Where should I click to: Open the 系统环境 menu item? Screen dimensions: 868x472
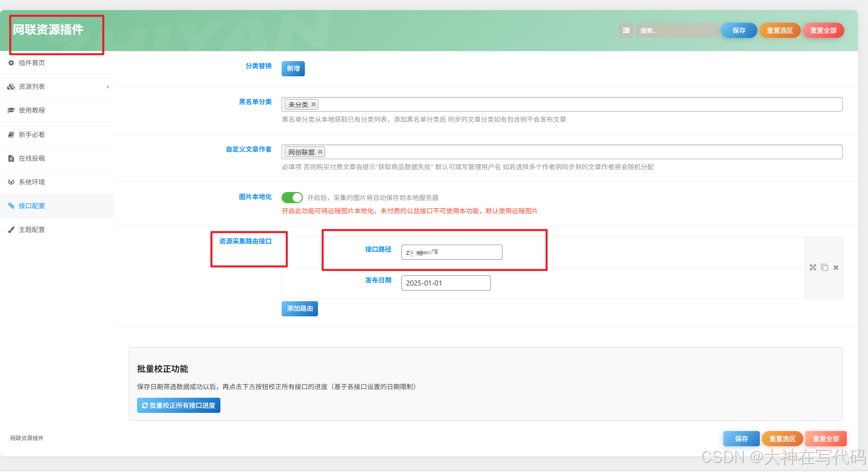[57, 182]
